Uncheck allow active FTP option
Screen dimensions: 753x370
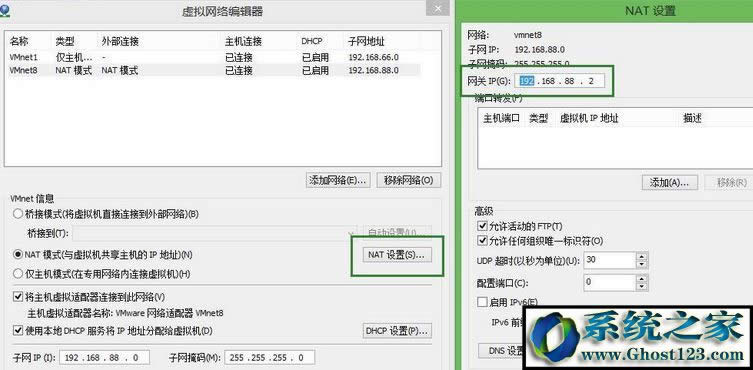(x=482, y=226)
